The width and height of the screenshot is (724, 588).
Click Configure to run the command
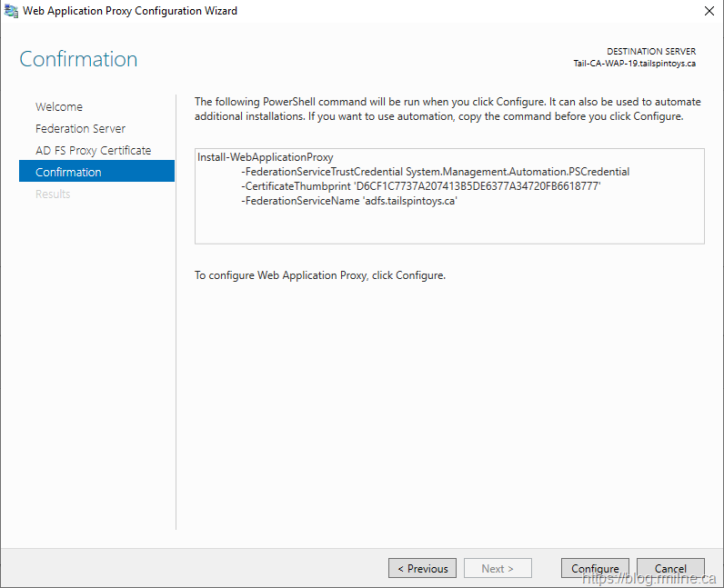click(595, 568)
